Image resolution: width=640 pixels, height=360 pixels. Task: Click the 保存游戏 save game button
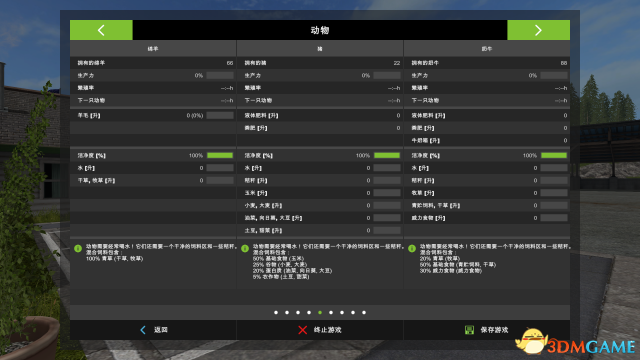(487, 330)
